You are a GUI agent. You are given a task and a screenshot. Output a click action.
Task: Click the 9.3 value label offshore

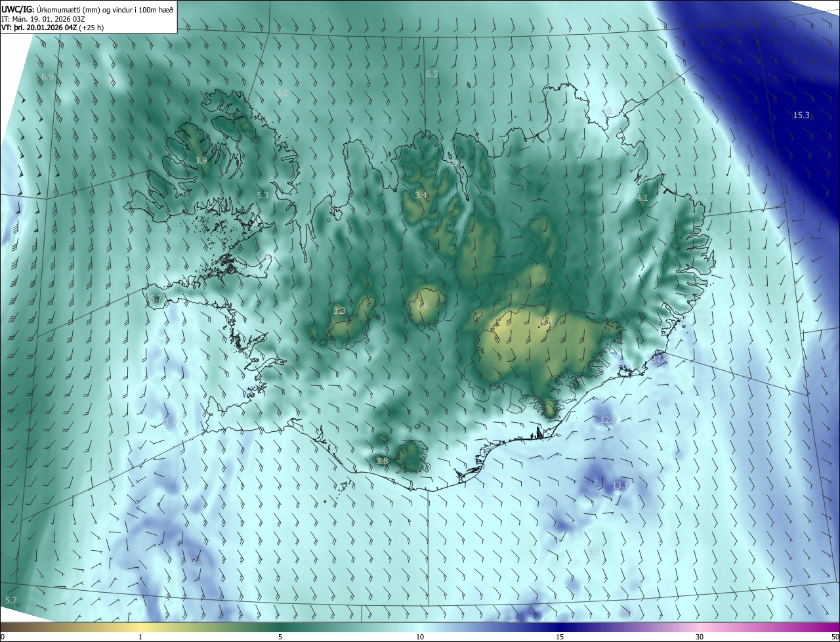pos(594,551)
